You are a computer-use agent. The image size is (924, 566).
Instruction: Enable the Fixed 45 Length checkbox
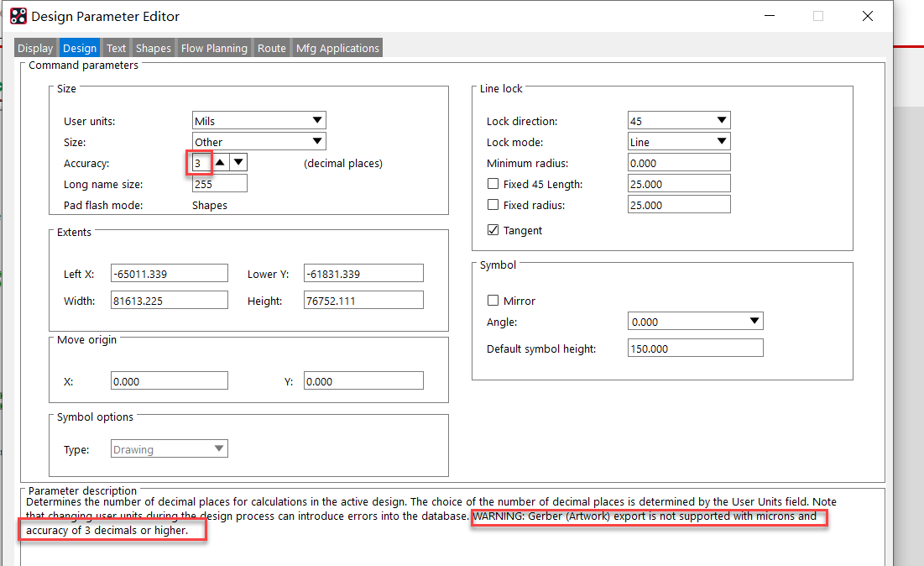tap(493, 184)
